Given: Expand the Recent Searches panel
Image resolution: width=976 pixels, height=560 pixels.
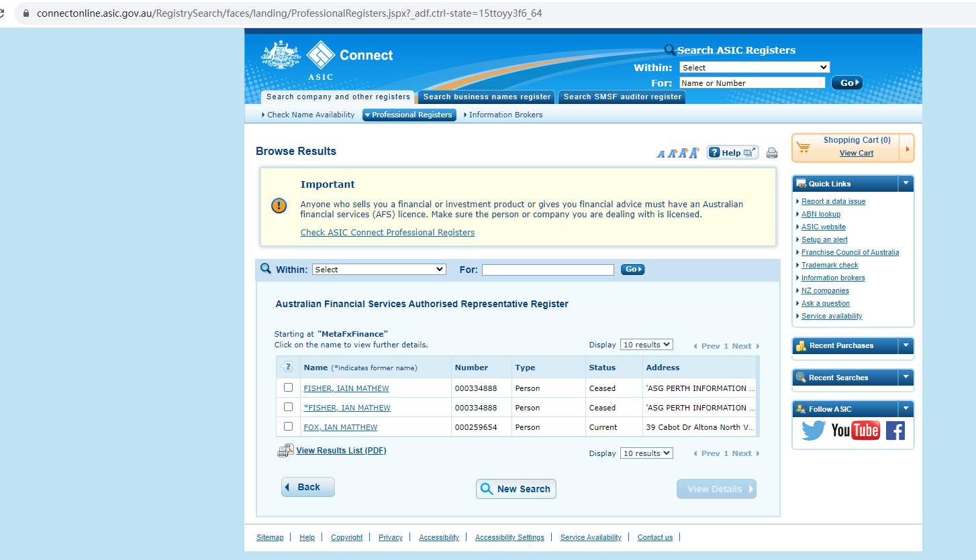Looking at the screenshot, I should (x=906, y=378).
